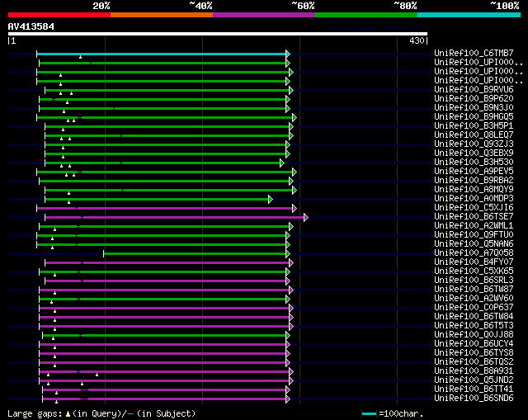Choose the UniRef100_Q93ZJ3 hit
This screenshot has height=420, width=528.
pos(474,144)
